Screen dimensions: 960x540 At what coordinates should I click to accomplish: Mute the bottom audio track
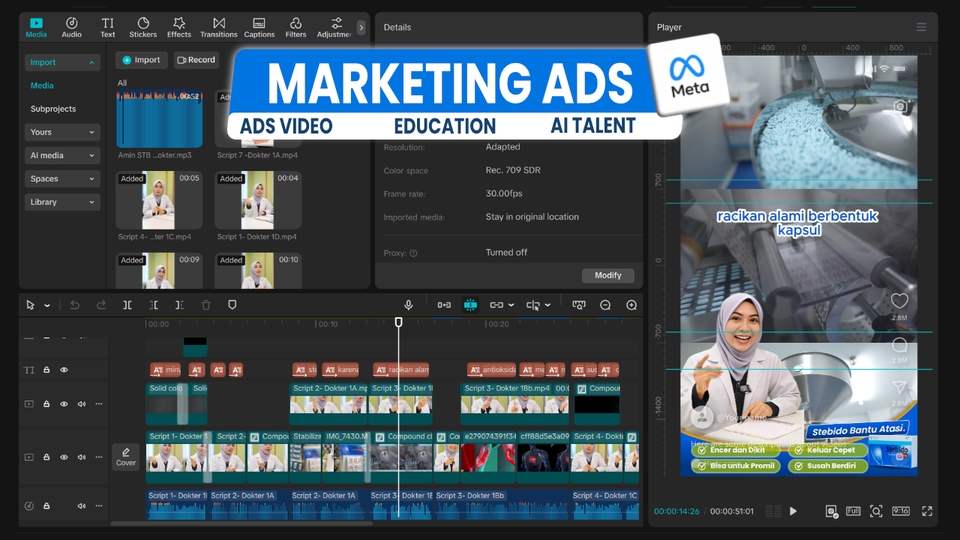coord(81,506)
